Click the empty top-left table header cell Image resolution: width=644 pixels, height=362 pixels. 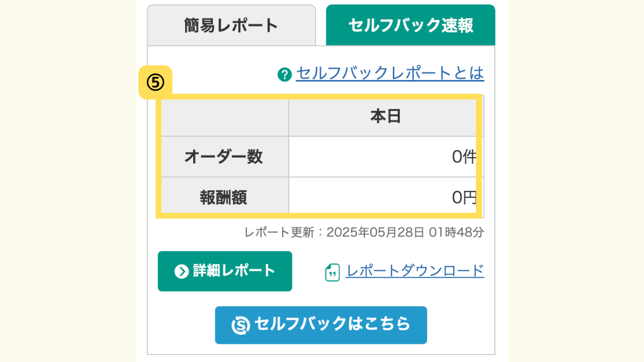click(225, 117)
